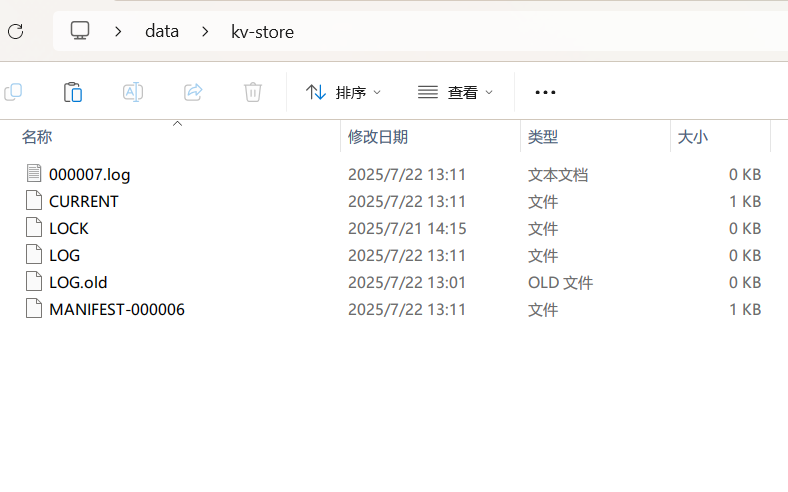
Task: Click the Copy toolbar icon
Action: tap(13, 92)
